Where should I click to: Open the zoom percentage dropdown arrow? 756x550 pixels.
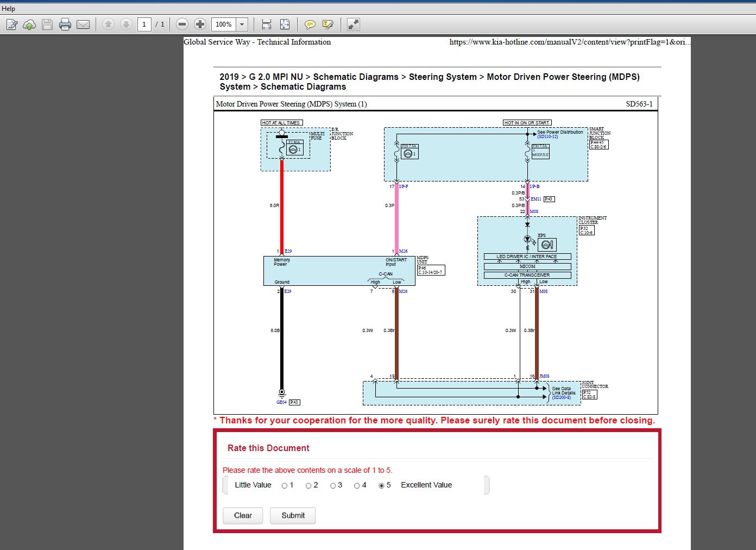pos(242,24)
